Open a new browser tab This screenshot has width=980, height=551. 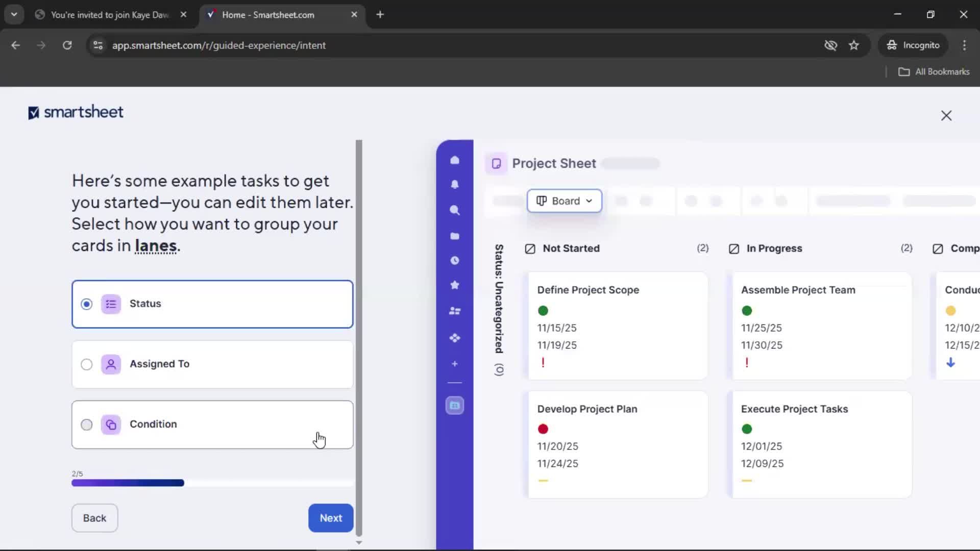(x=380, y=15)
